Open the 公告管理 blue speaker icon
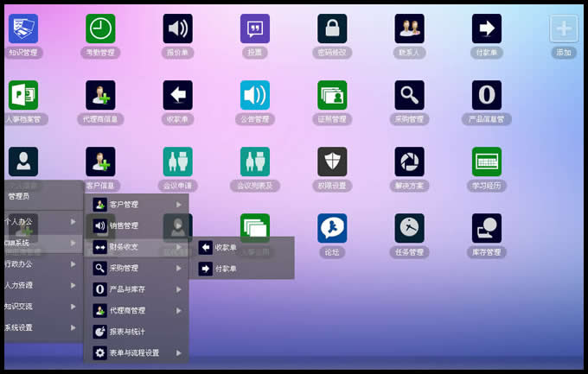Viewport: 588px width, 374px height. coord(255,95)
